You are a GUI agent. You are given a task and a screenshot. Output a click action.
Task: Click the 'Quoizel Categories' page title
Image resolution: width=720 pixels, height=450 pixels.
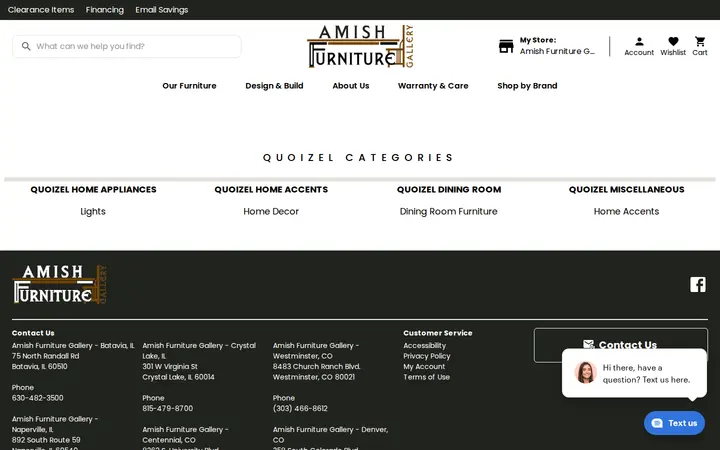tap(359, 158)
